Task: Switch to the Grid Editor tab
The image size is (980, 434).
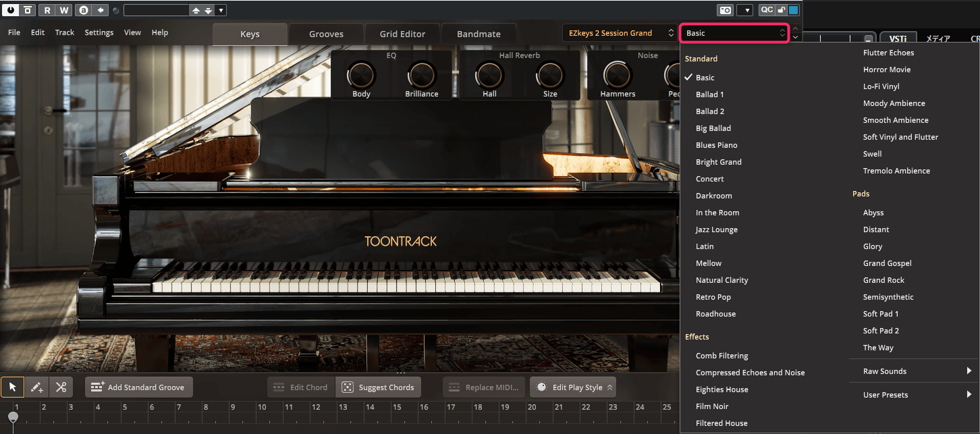Action: (402, 33)
